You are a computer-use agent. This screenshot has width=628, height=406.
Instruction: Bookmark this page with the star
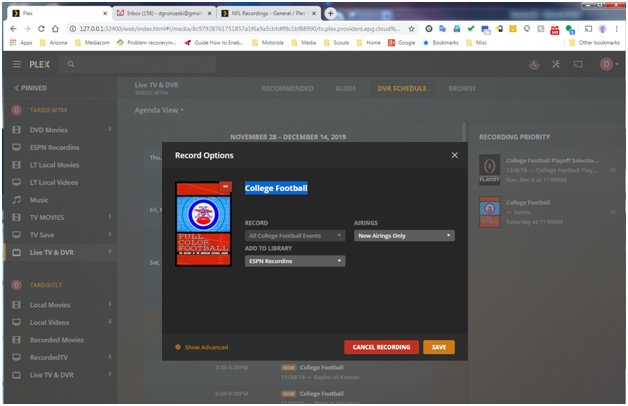pos(411,29)
